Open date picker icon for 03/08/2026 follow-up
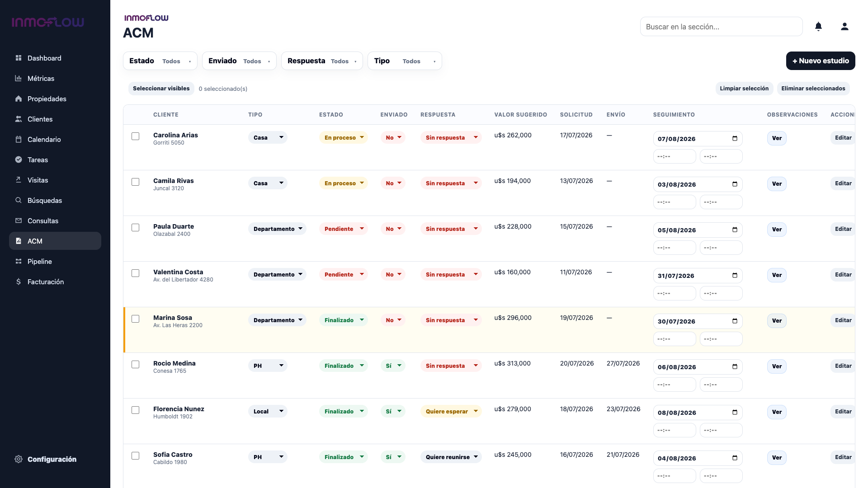868x488 pixels. [x=735, y=184]
